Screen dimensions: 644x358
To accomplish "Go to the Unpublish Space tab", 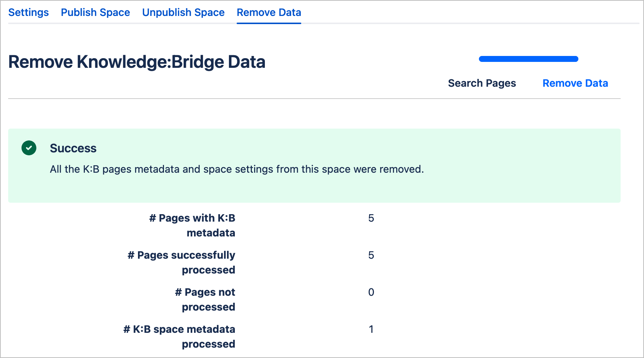I will 183,13.
